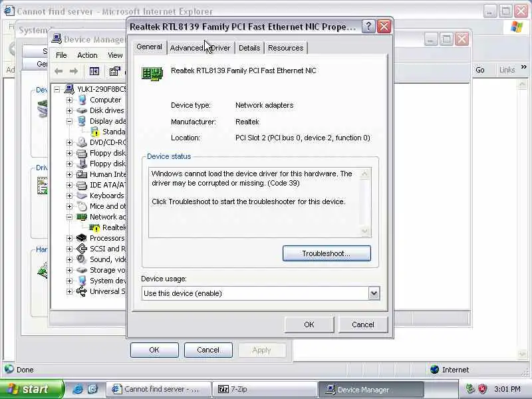This screenshot has width=532, height=399.
Task: Select the Computer icon in device tree
Action: (82, 100)
